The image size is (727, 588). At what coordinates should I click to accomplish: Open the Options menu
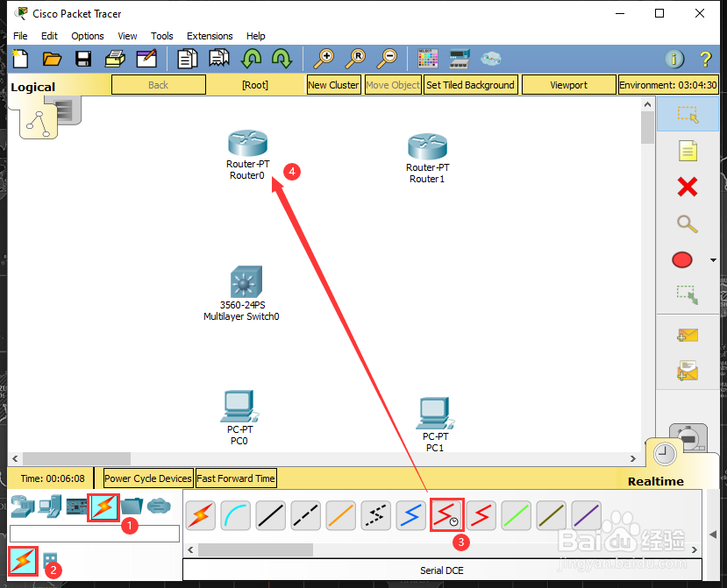(88, 36)
